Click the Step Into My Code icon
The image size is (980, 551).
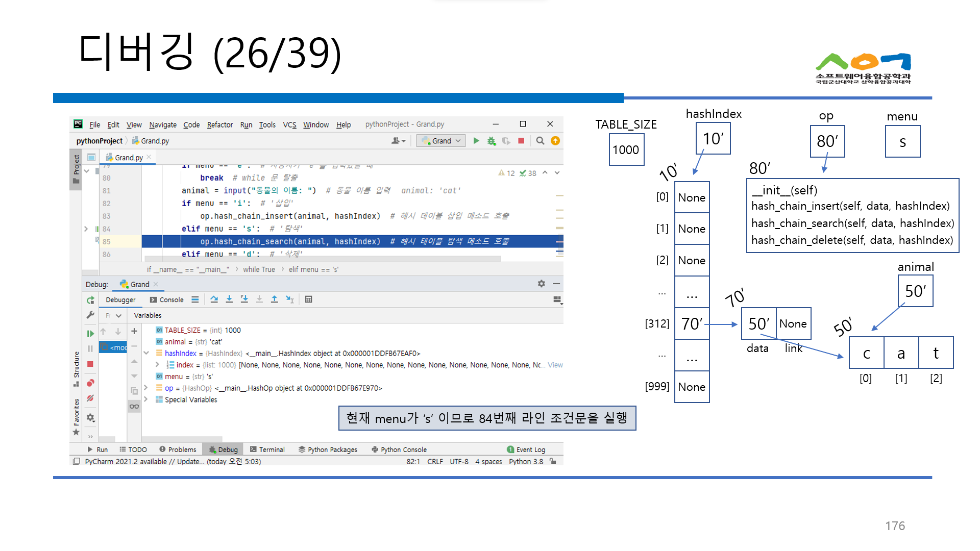point(244,299)
